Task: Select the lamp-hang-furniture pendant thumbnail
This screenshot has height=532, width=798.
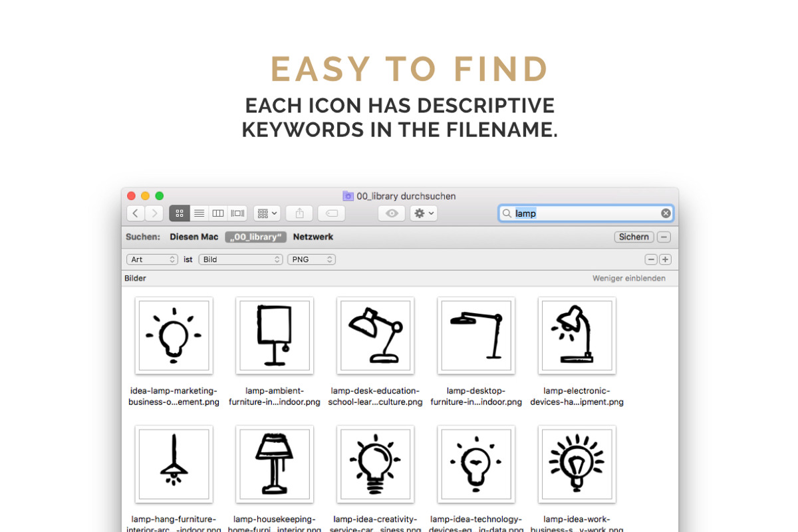Action: coord(174,464)
